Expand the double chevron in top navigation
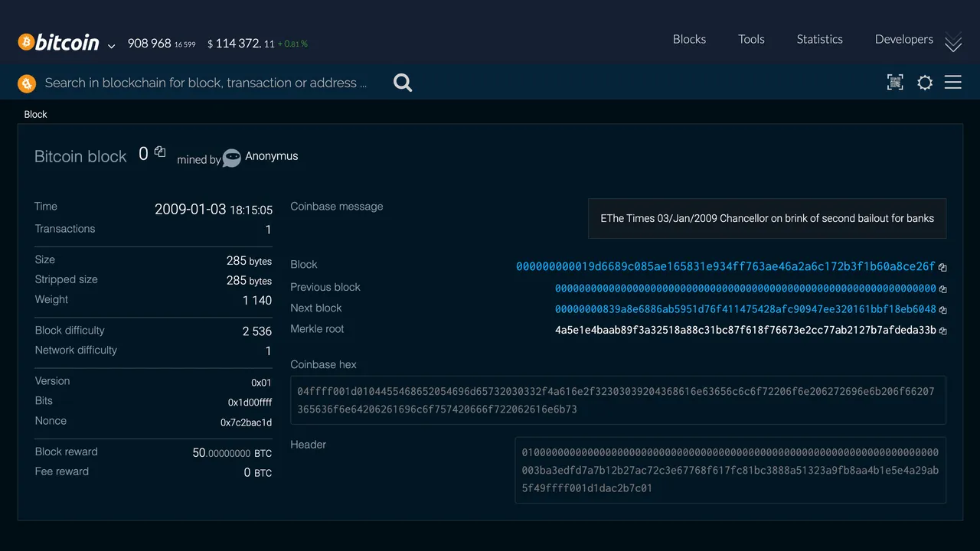Screen dimensions: 980x551 click(953, 43)
